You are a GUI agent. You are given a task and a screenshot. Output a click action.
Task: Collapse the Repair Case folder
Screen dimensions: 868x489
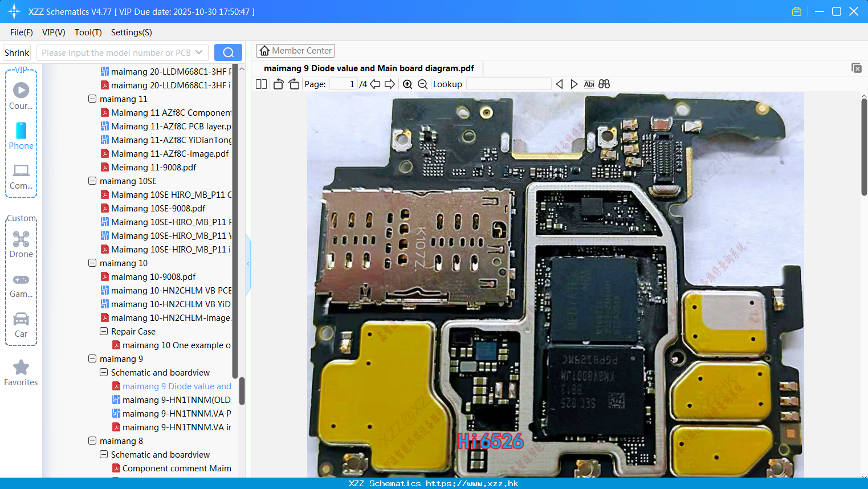coord(104,331)
